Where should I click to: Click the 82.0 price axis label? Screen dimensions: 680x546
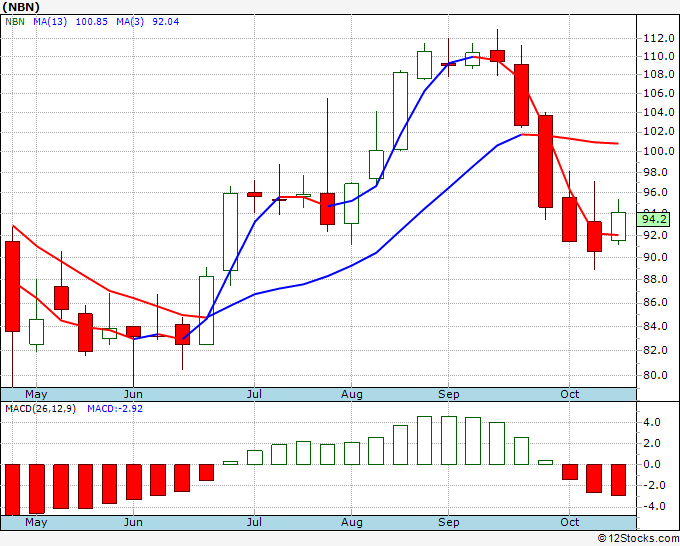tap(655, 350)
